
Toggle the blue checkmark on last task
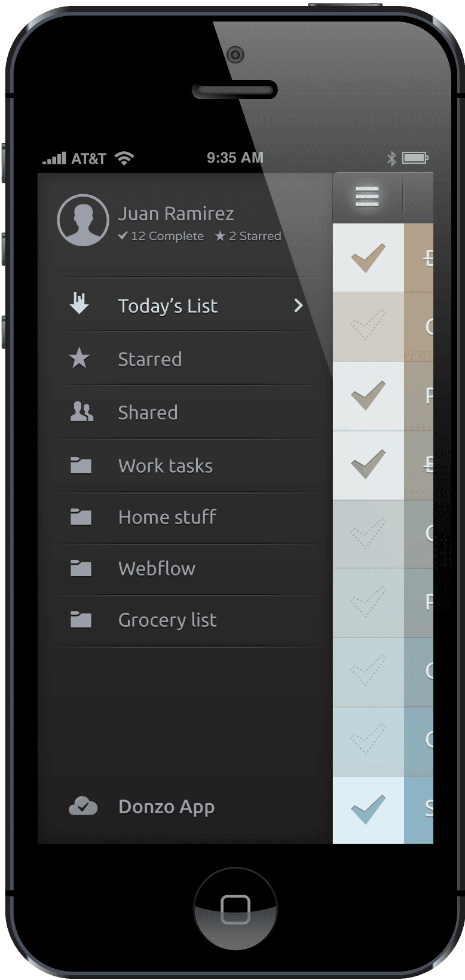click(x=368, y=809)
